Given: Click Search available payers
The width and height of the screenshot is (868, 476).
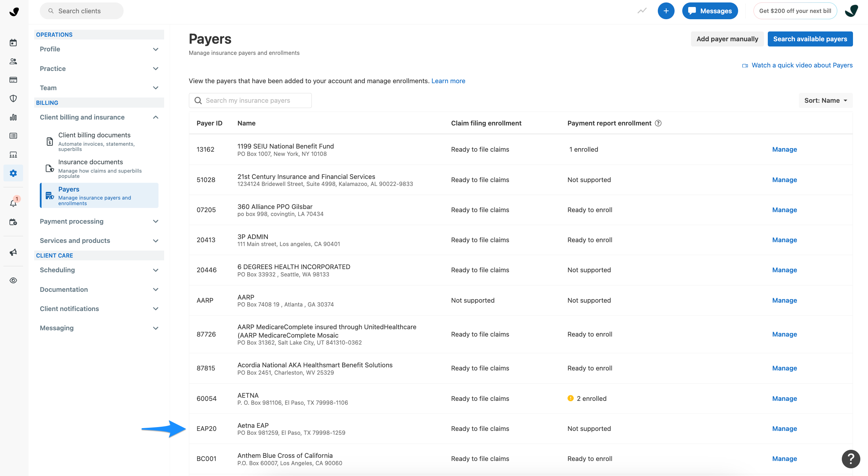Looking at the screenshot, I should point(810,39).
